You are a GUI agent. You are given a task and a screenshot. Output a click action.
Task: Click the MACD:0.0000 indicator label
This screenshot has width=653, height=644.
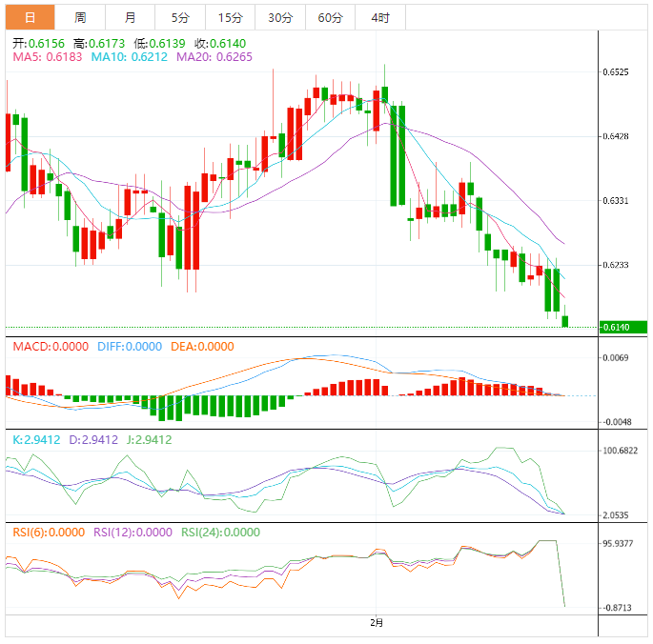[x=51, y=347]
